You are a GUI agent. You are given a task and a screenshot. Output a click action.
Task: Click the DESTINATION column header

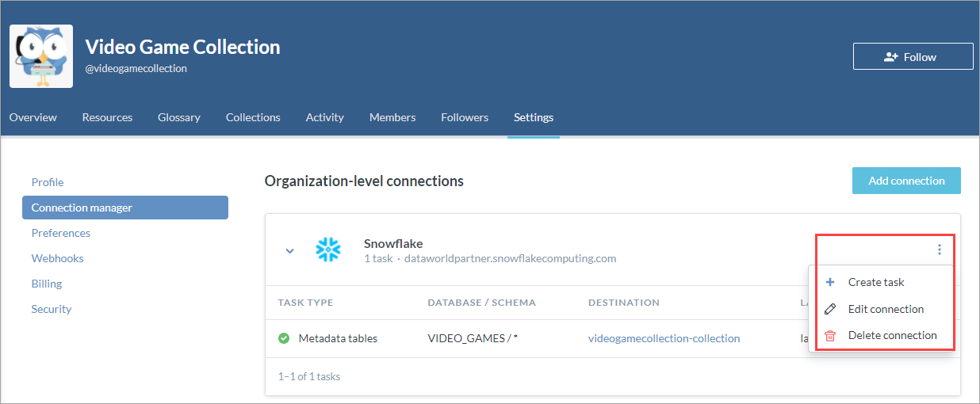(x=624, y=303)
